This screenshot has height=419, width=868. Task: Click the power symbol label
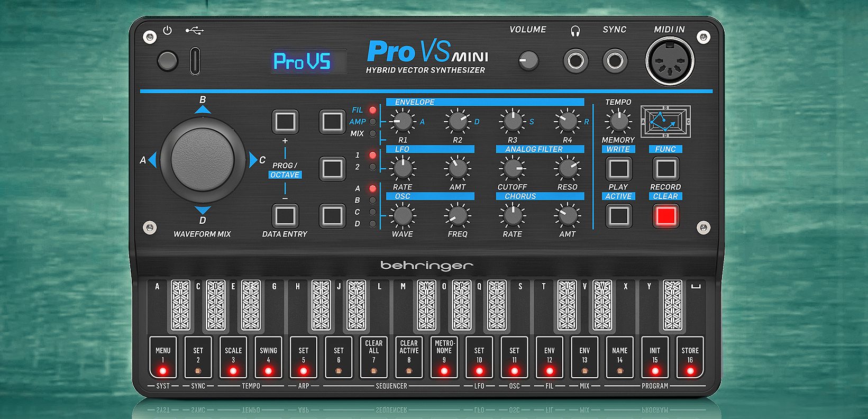point(168,31)
